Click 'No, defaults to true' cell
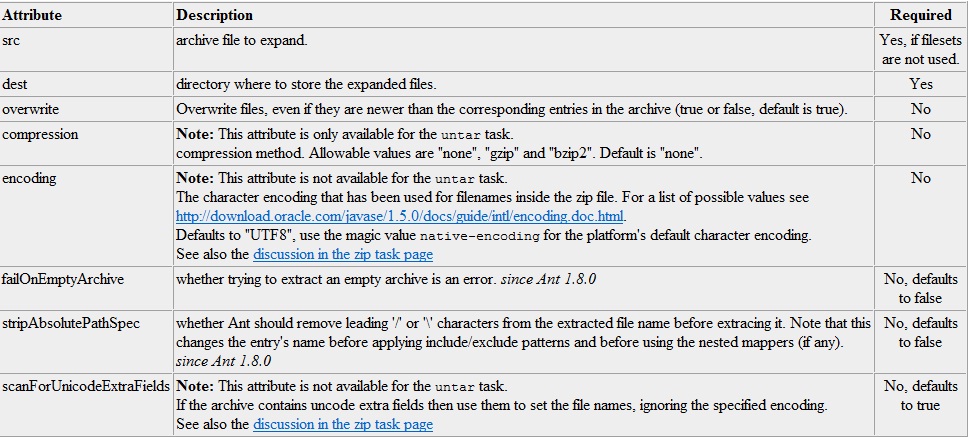 pos(920,396)
